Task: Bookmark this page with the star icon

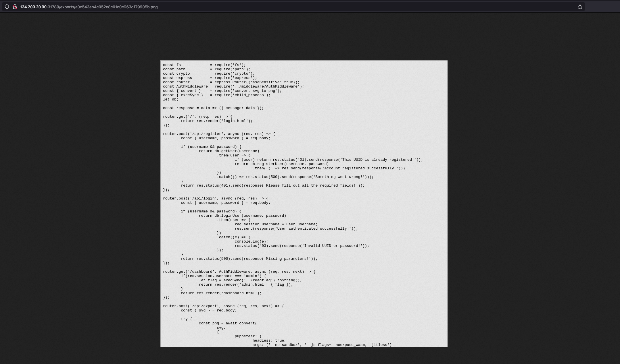Action: click(580, 7)
